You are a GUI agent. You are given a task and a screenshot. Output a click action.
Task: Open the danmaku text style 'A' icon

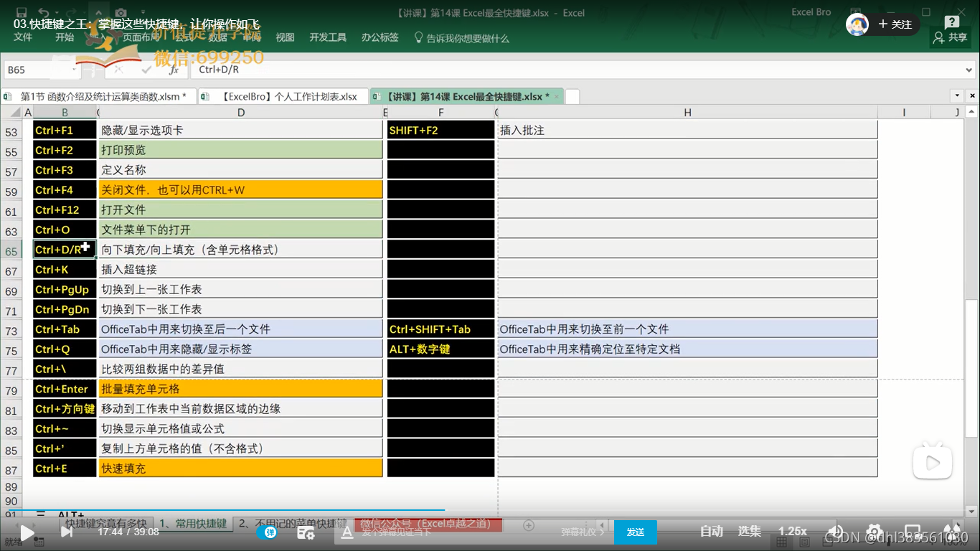coord(347,532)
